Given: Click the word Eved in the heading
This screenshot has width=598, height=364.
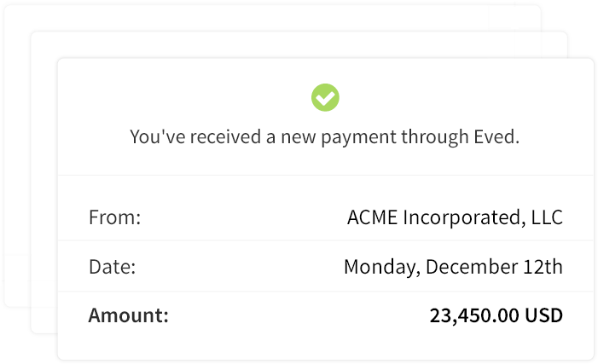Looking at the screenshot, I should click(496, 136).
